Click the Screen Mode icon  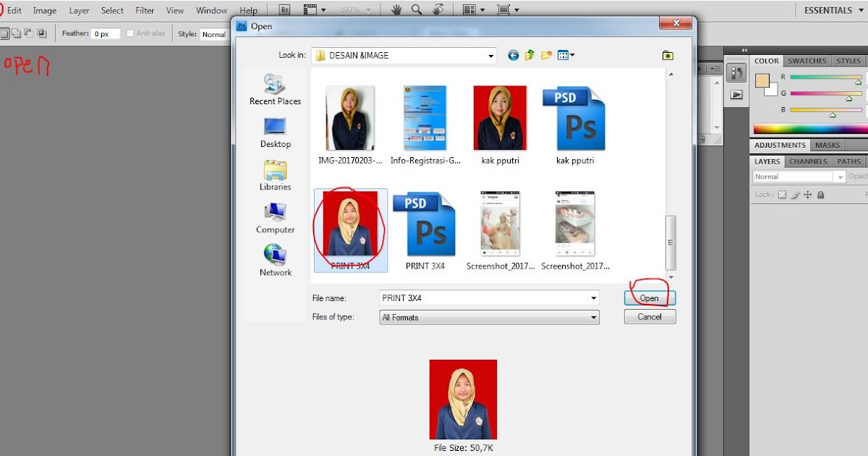pyautogui.click(x=504, y=9)
